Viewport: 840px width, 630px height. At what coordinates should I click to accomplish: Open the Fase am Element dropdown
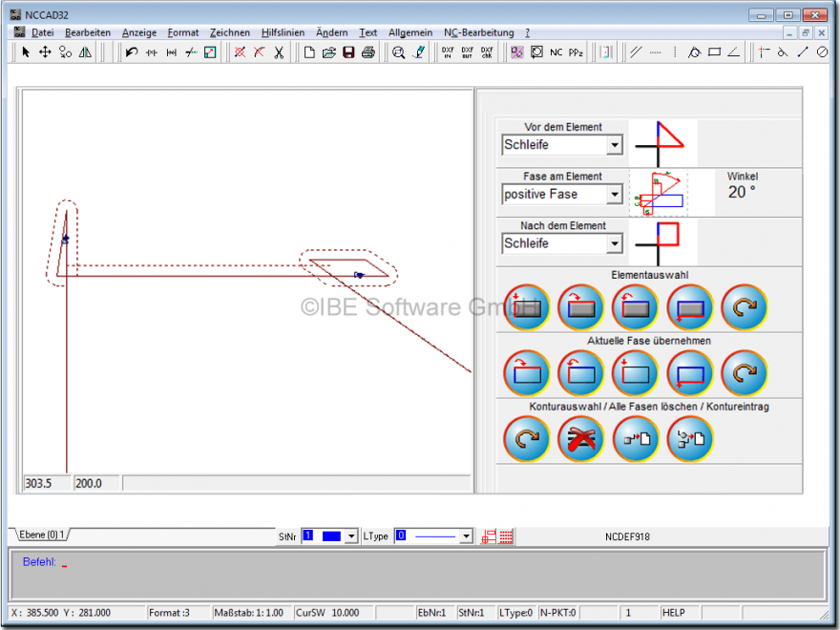point(615,194)
